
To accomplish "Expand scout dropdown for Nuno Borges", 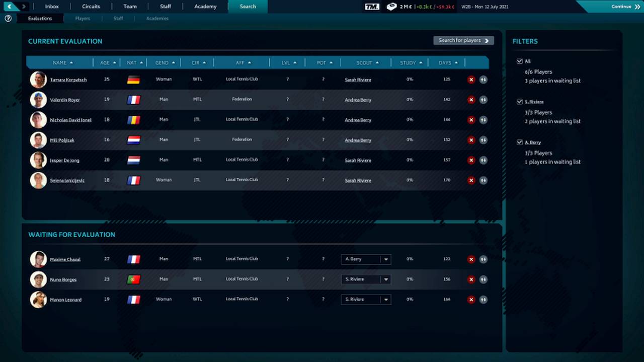I will [x=385, y=279].
